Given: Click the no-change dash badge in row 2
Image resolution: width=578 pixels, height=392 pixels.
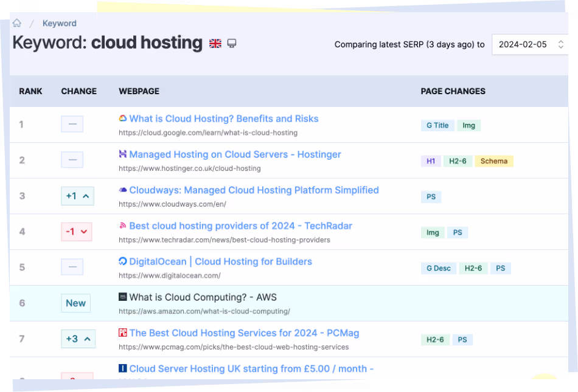Looking at the screenshot, I should click(x=72, y=160).
